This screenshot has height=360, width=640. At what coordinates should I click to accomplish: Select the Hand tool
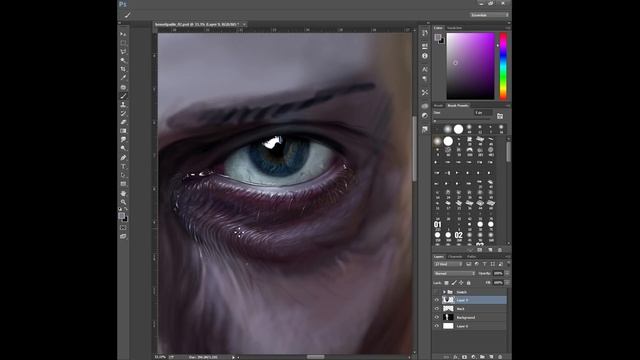coord(123,193)
